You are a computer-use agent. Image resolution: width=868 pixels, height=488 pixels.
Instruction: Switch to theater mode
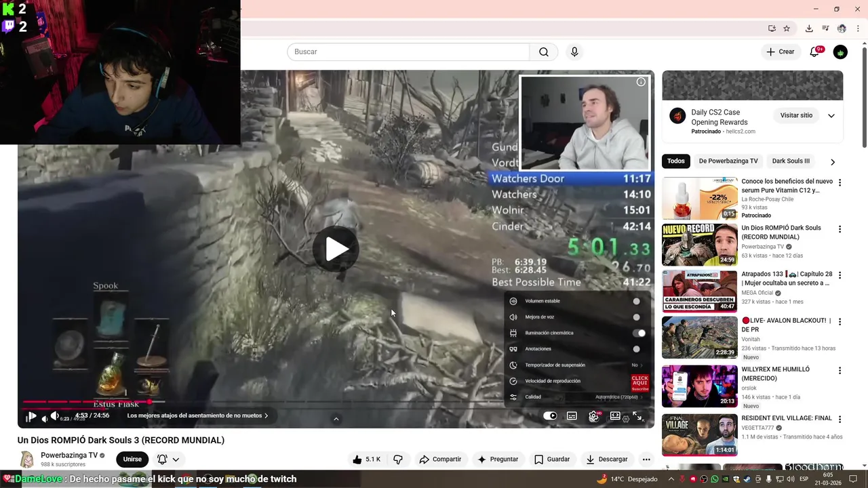616,416
